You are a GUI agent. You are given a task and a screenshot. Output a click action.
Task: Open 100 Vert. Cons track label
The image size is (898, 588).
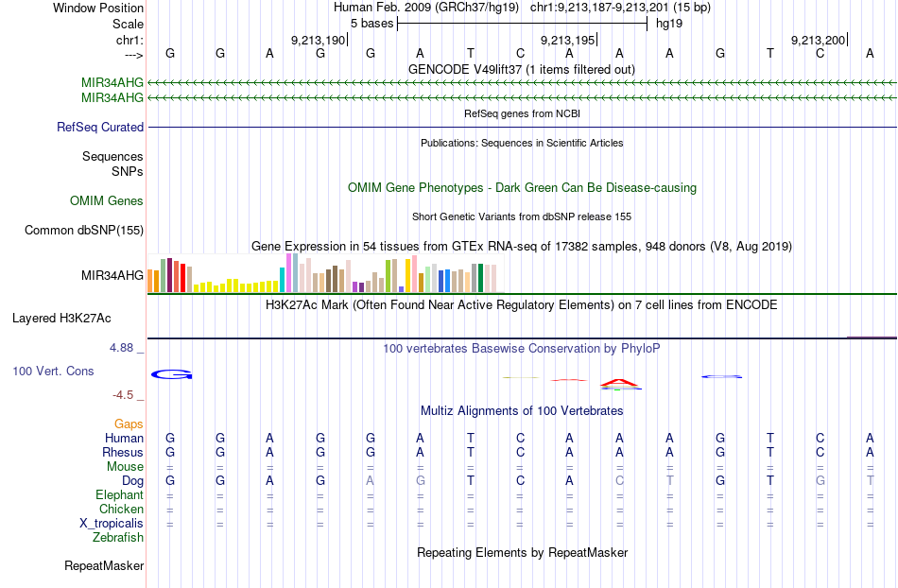coord(53,371)
